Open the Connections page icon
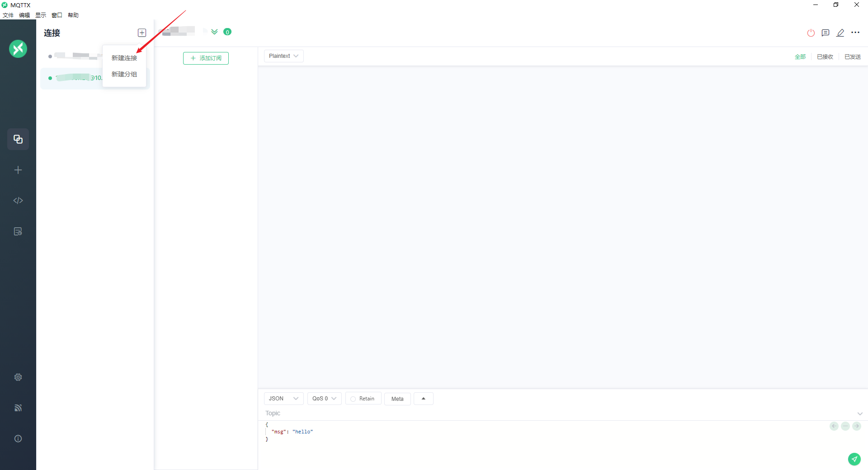 pos(18,139)
